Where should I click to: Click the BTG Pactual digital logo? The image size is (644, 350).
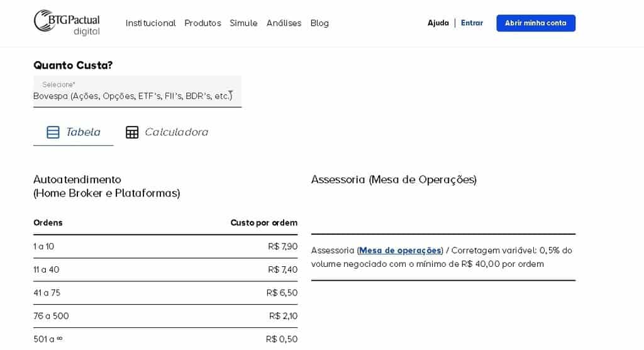pyautogui.click(x=67, y=23)
